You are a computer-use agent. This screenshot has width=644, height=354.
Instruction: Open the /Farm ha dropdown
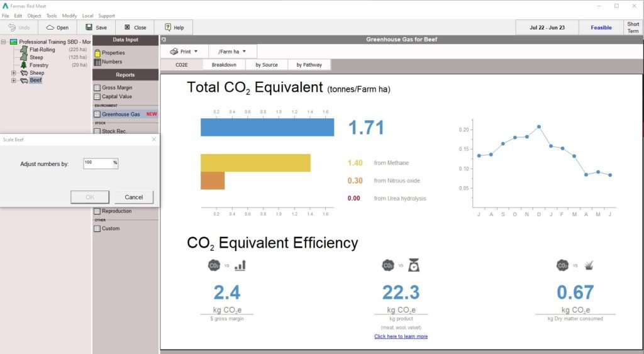[x=233, y=52]
